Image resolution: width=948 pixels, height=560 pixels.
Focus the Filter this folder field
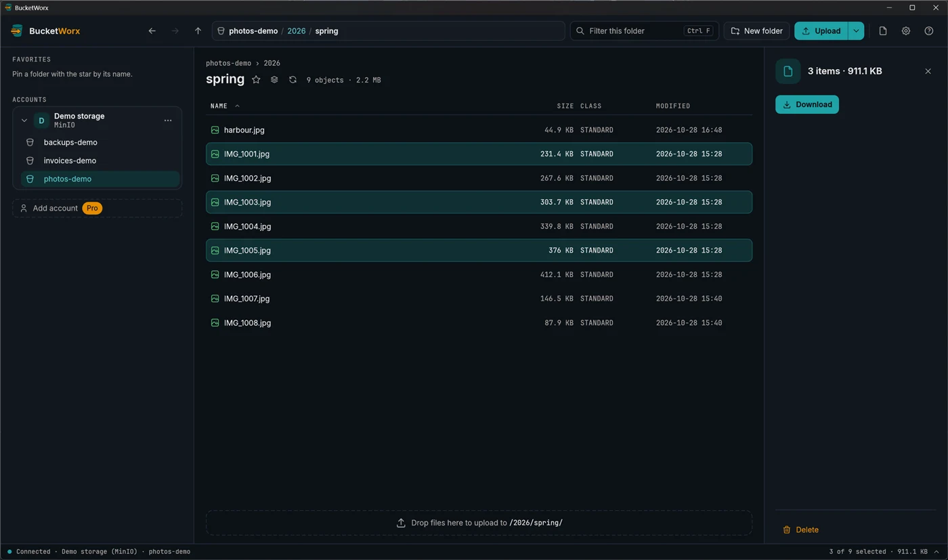644,30
